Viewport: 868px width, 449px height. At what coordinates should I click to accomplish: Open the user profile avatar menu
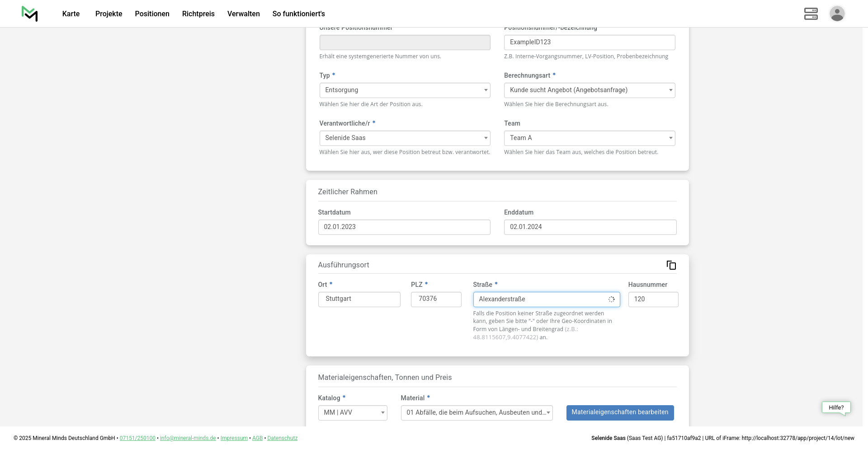[x=837, y=14]
